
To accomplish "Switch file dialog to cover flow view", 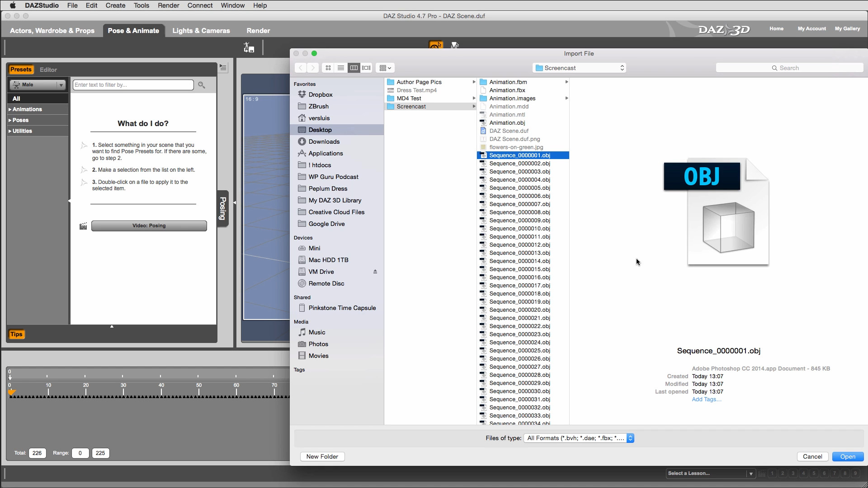I will point(366,68).
